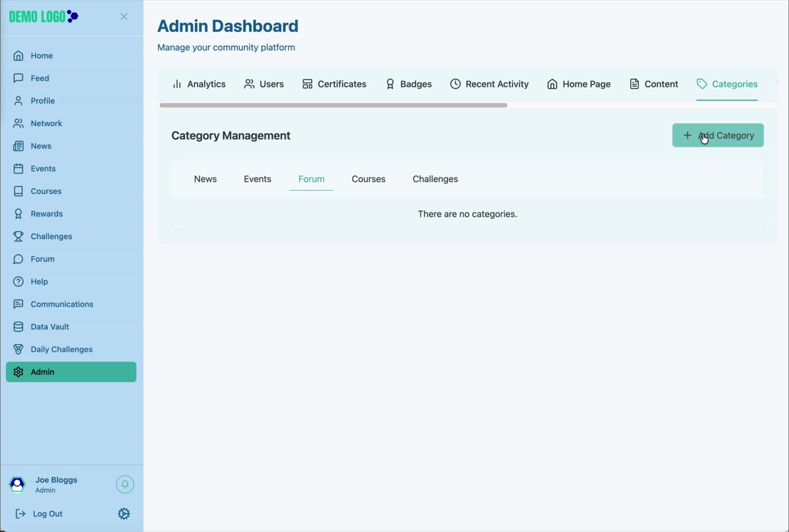Image resolution: width=789 pixels, height=532 pixels.
Task: Select the Challenges category sub-tab
Action: (435, 179)
